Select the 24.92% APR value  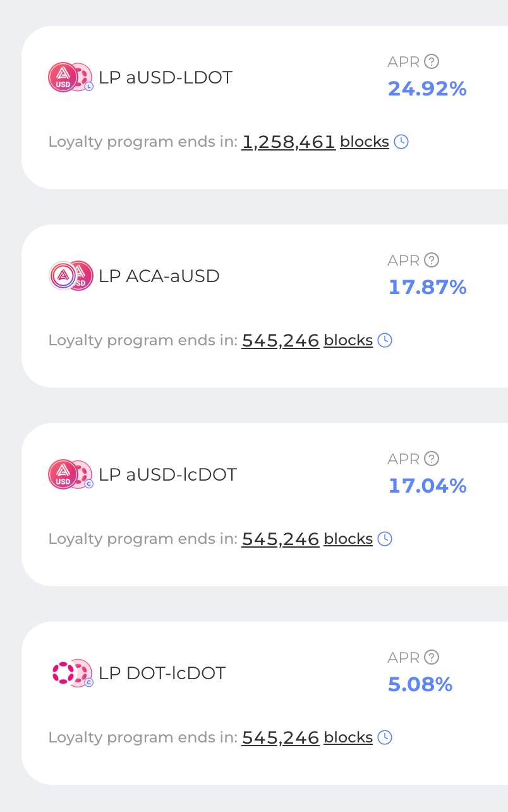pyautogui.click(x=427, y=89)
